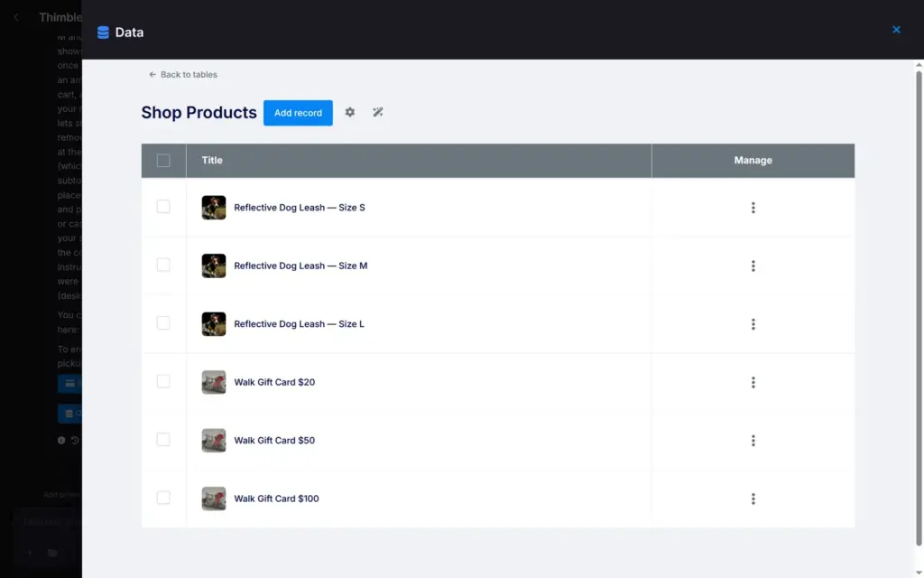924x578 pixels.
Task: Select the Walk Gift Card $100 checkbox
Action: coord(163,498)
